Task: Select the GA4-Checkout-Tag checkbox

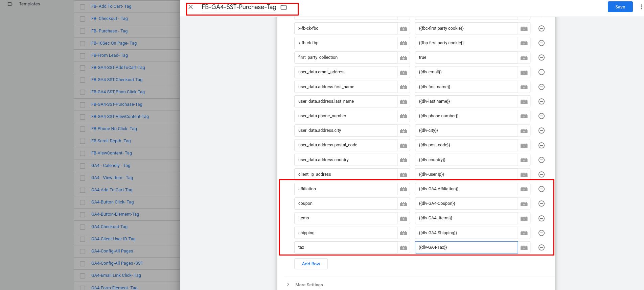Action: 83,227
